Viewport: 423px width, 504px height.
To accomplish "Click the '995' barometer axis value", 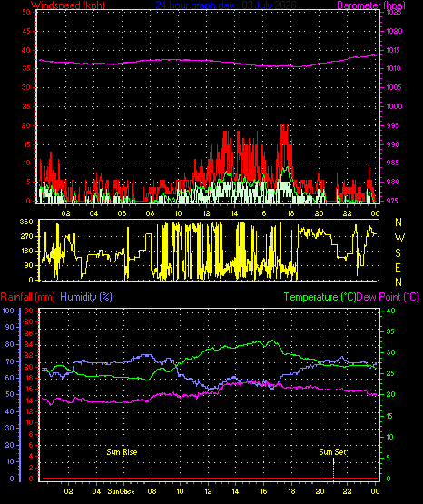I will 393,125.
